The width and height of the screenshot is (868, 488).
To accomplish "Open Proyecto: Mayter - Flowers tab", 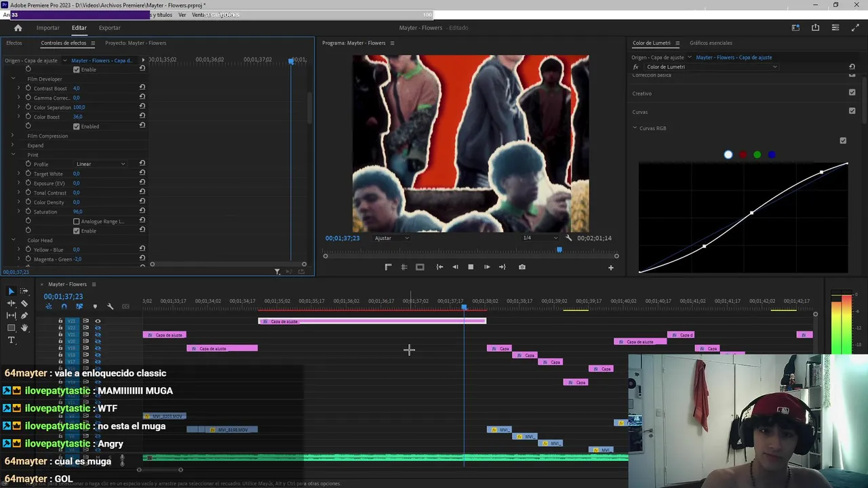I will tap(136, 43).
